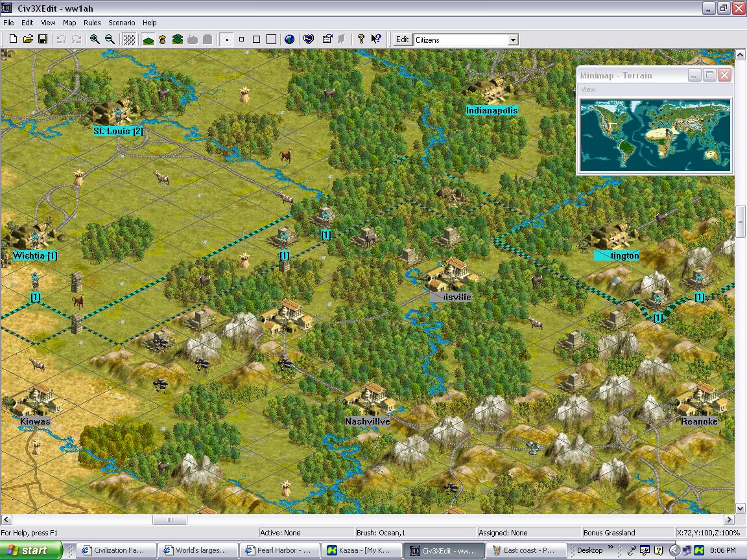747x560 pixels.
Task: Undo the last edit
Action: 62,40
